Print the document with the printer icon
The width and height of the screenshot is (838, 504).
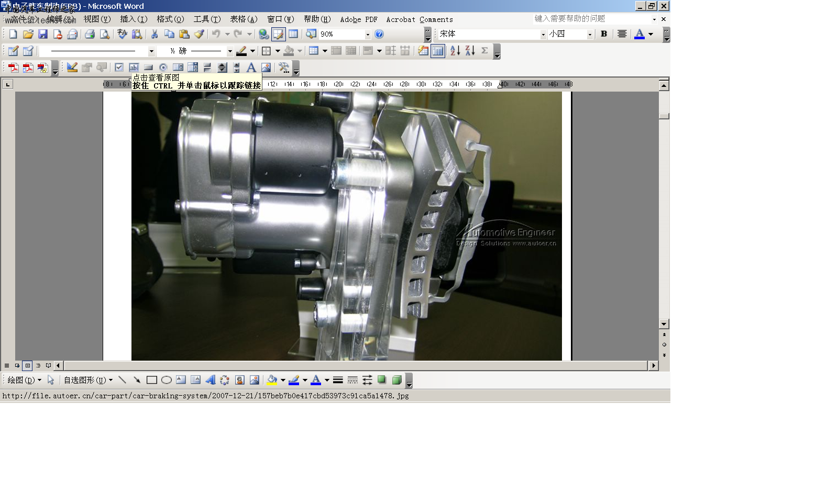(x=90, y=34)
